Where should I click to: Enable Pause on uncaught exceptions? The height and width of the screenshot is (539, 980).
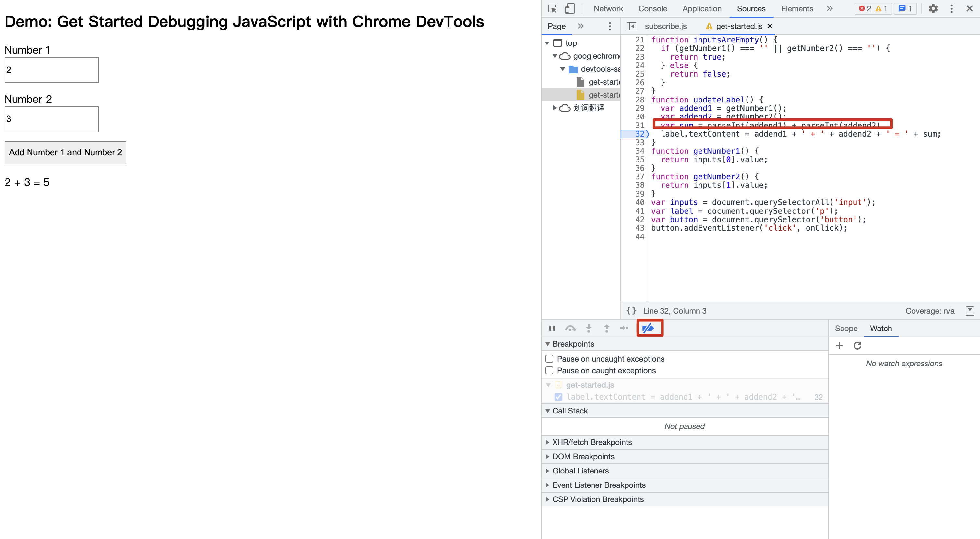pyautogui.click(x=549, y=359)
